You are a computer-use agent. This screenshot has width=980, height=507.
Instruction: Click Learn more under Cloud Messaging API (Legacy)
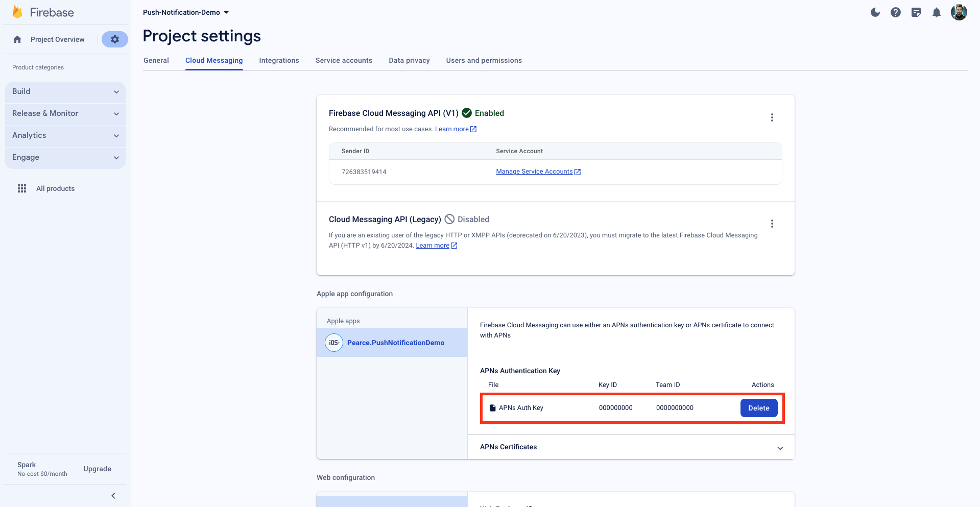tap(433, 246)
